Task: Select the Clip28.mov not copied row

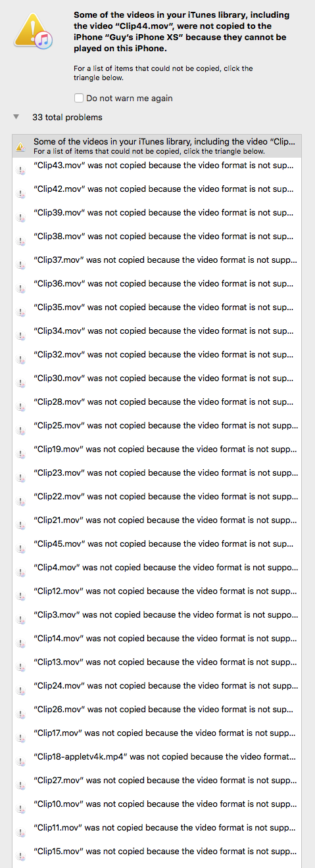Action: pyautogui.click(x=157, y=402)
